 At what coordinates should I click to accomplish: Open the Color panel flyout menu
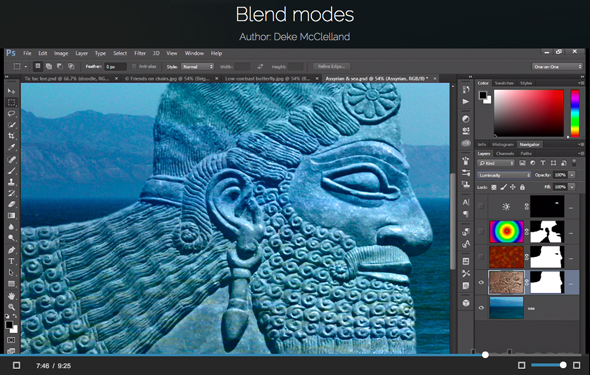581,83
